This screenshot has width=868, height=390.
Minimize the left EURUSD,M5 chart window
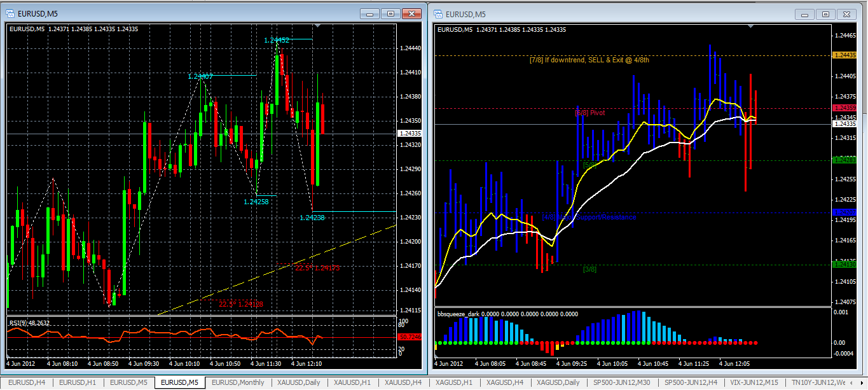pos(370,13)
